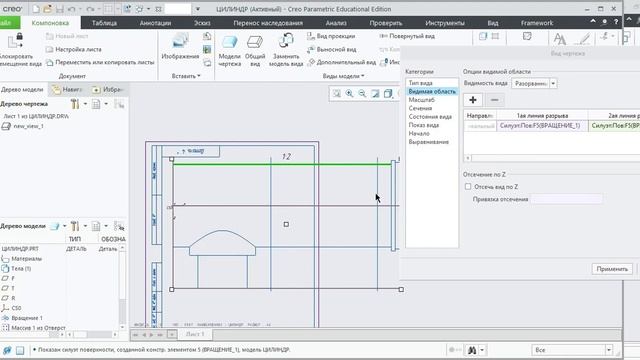This screenshot has width=640, height=360.
Task: Select Выравнивание category
Action: click(429, 142)
